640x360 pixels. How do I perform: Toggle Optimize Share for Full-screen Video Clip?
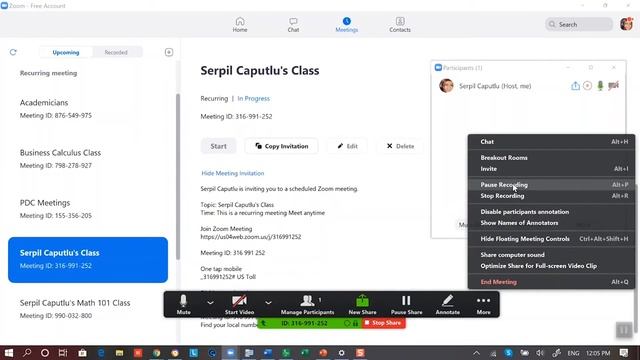pyautogui.click(x=551, y=265)
